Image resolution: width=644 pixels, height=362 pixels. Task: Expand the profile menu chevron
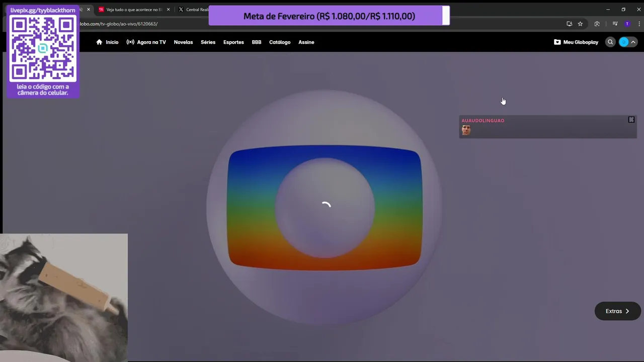pos(633,42)
